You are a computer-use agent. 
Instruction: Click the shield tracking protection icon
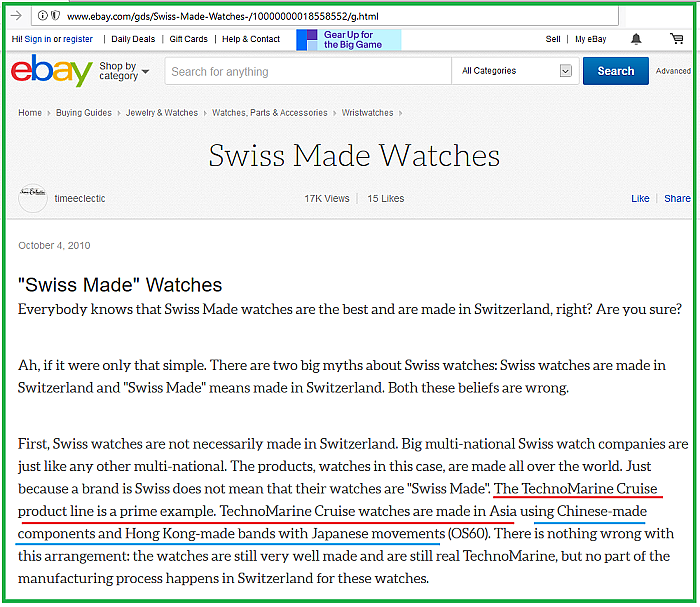pyautogui.click(x=55, y=16)
